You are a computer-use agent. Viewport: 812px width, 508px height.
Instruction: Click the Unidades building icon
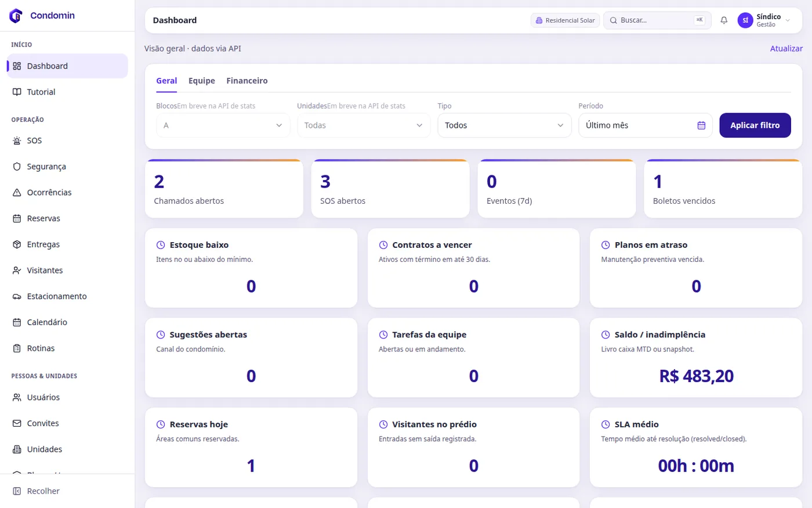tap(17, 449)
